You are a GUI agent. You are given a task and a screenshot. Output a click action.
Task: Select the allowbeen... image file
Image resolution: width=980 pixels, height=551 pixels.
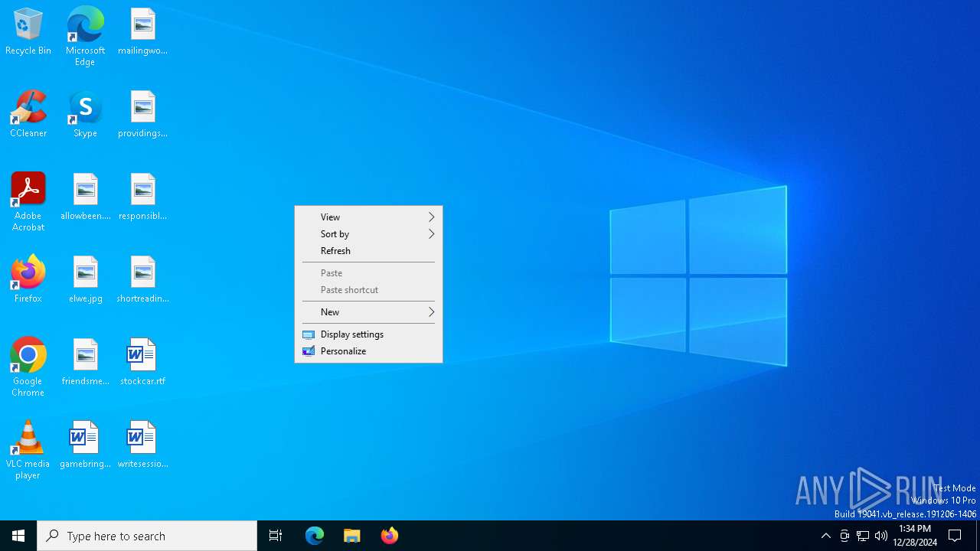pyautogui.click(x=85, y=197)
